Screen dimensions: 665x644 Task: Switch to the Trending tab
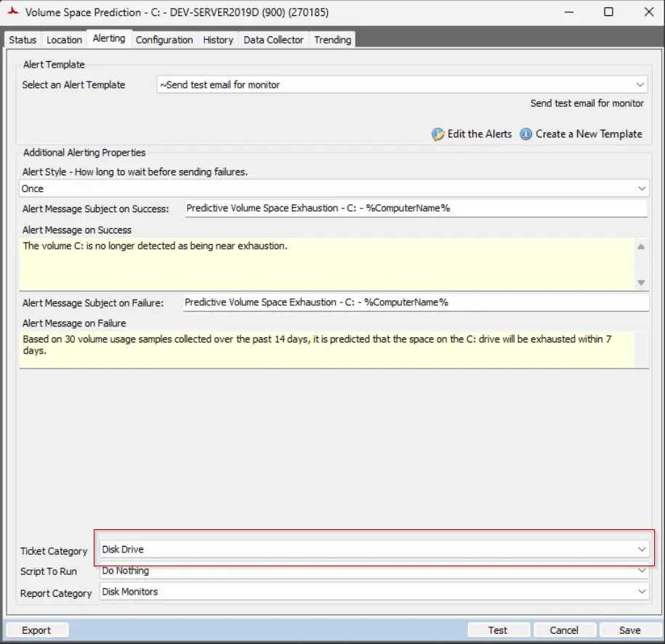pyautogui.click(x=333, y=40)
